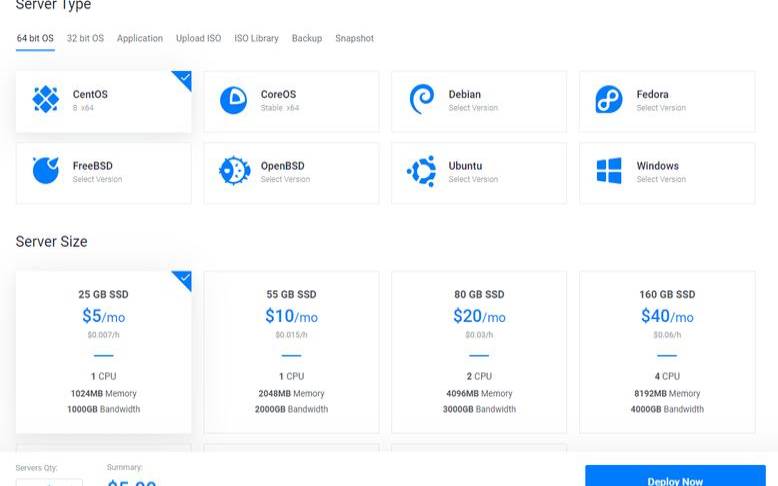Click the checkmark on the CentOS card
The width and height of the screenshot is (778, 486).
pyautogui.click(x=185, y=77)
